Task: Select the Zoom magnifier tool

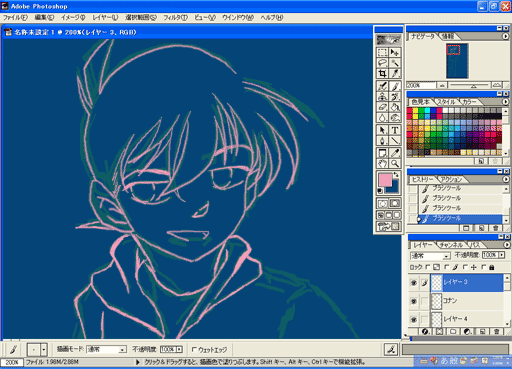Action: 395,163
